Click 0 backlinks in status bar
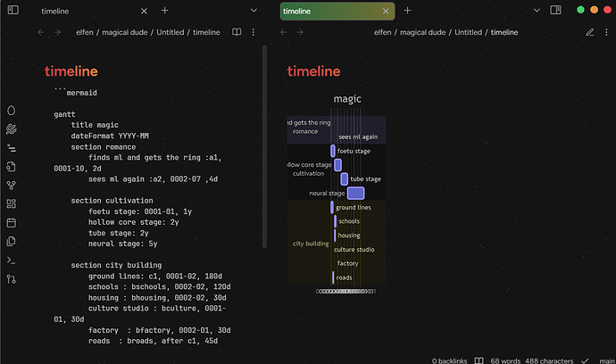 pyautogui.click(x=449, y=360)
